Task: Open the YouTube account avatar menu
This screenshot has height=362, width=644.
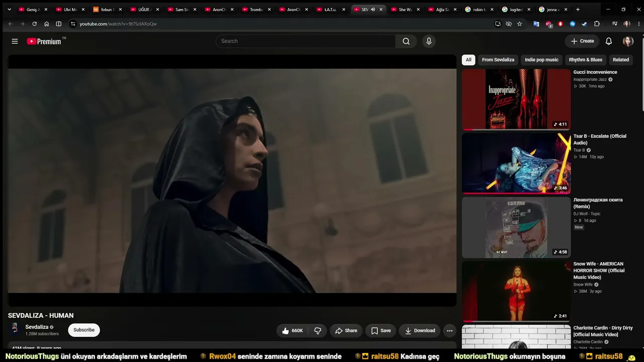Action: 628,41
